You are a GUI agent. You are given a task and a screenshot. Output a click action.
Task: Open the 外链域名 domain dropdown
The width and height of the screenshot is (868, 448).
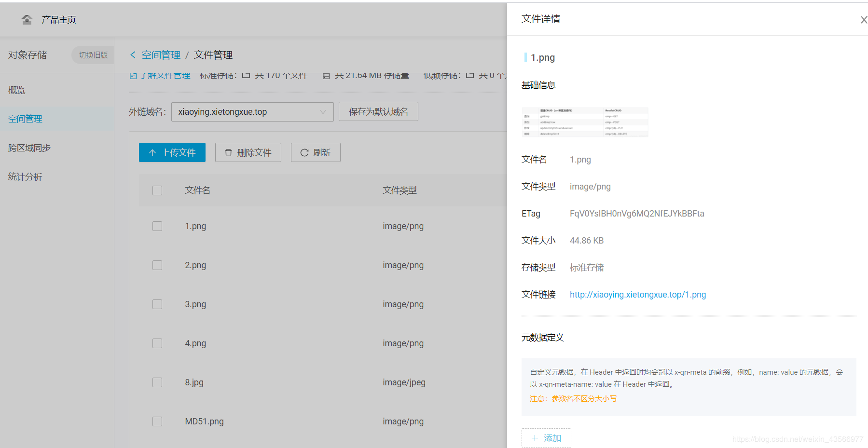[x=252, y=112]
